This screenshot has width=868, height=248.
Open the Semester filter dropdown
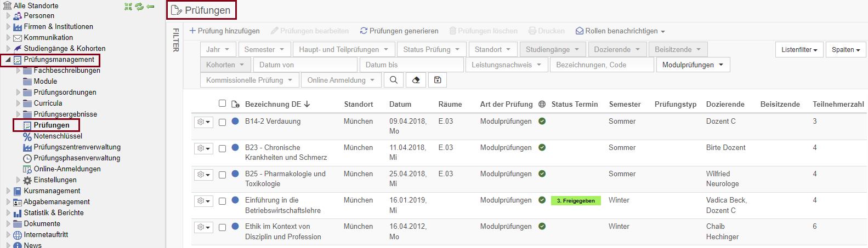click(264, 49)
